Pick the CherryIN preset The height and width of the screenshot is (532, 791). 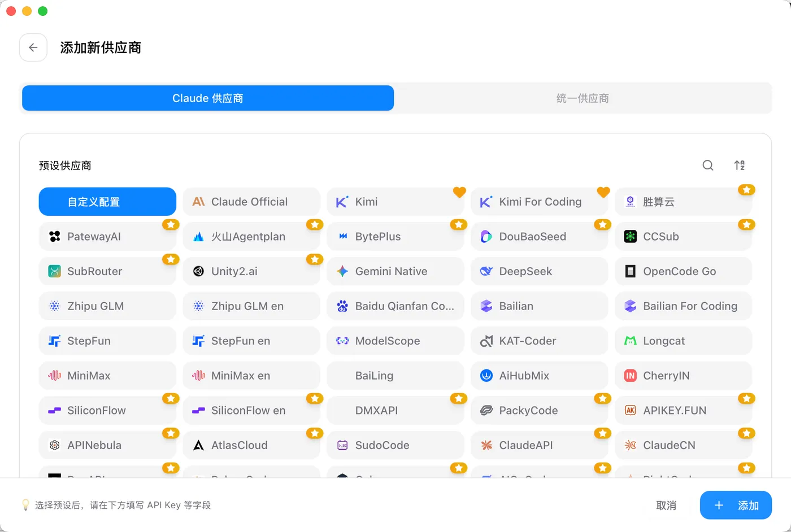(x=684, y=376)
